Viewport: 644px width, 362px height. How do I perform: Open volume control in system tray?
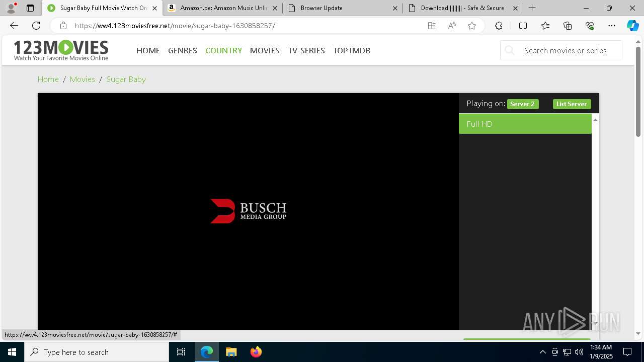click(579, 352)
